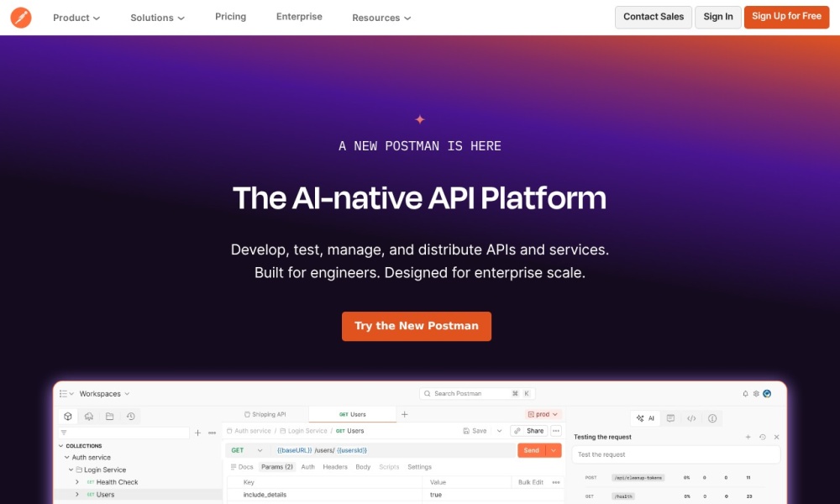Select the Scripts tab
The image size is (840, 504).
(x=389, y=467)
